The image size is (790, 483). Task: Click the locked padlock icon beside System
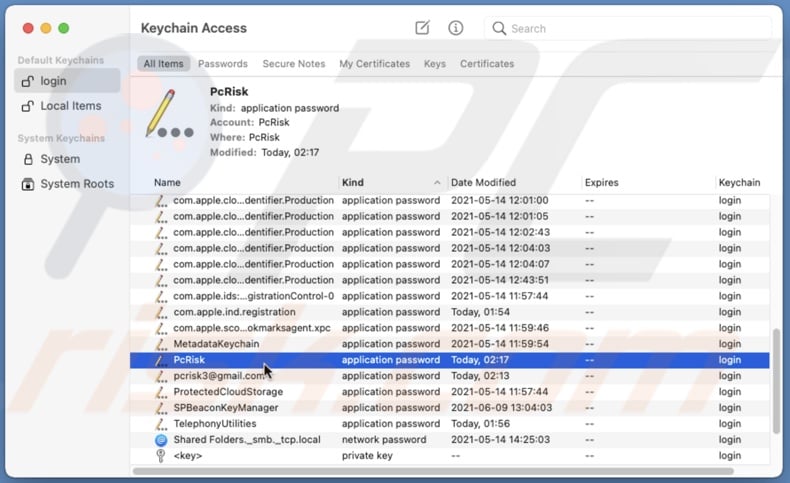click(x=27, y=159)
